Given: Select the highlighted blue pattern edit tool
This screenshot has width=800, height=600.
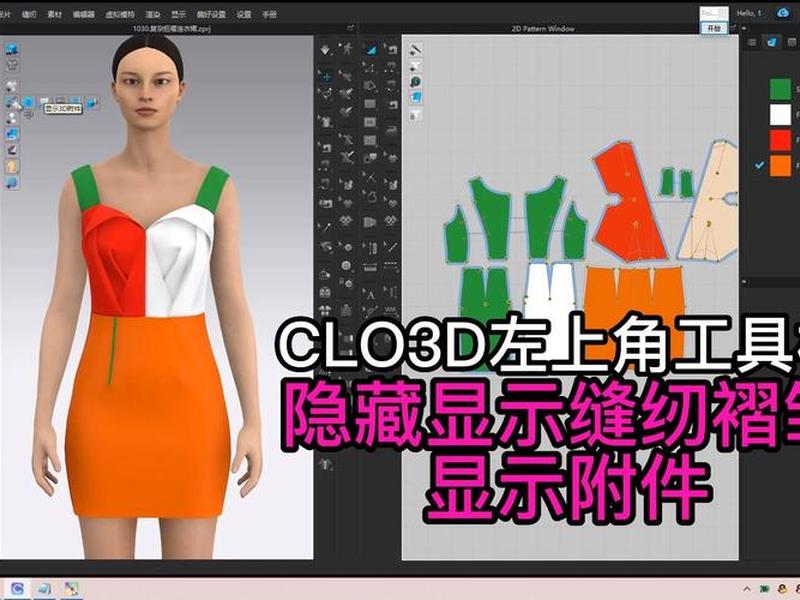Looking at the screenshot, I should click(370, 49).
